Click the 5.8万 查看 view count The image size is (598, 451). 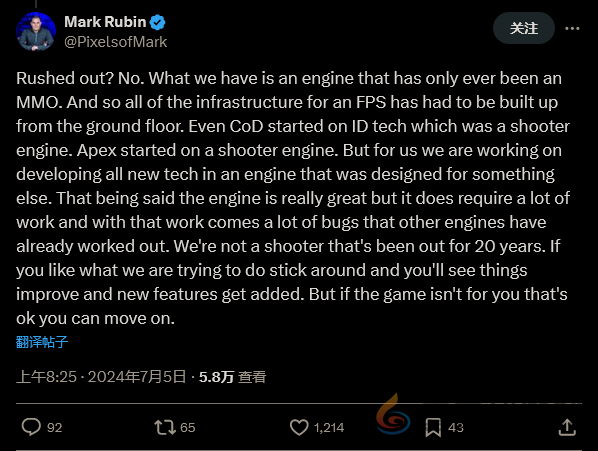[232, 377]
